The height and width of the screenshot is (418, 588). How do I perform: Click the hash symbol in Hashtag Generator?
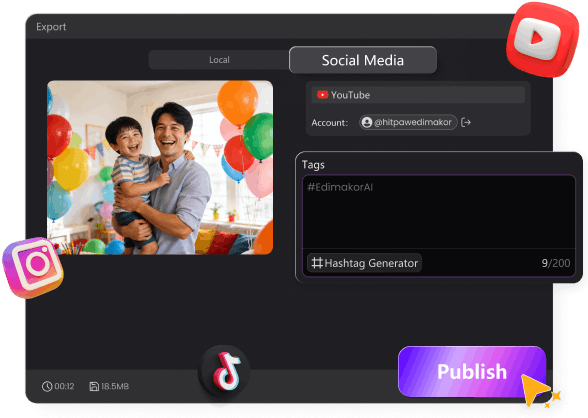[x=317, y=263]
